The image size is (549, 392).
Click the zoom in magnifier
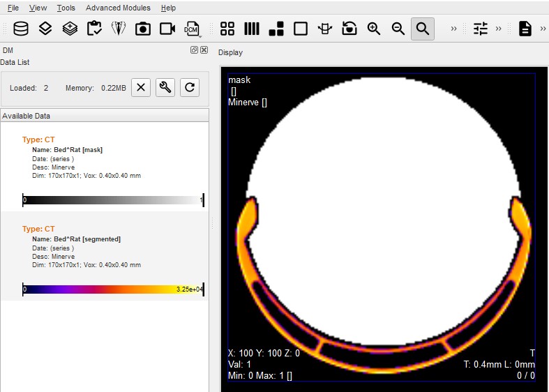[x=374, y=29]
